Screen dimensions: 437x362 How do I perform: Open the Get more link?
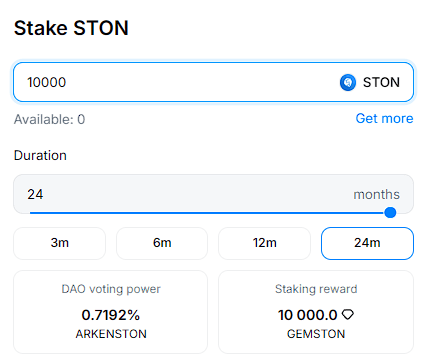click(384, 118)
